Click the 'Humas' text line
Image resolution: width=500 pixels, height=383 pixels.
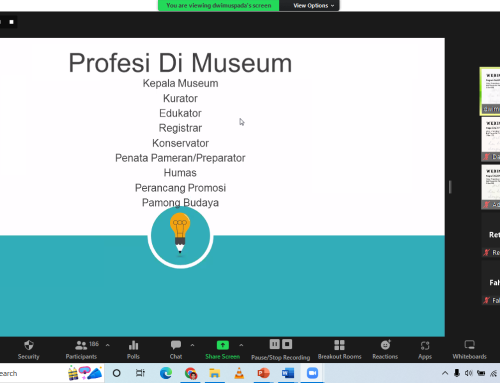pyautogui.click(x=180, y=173)
